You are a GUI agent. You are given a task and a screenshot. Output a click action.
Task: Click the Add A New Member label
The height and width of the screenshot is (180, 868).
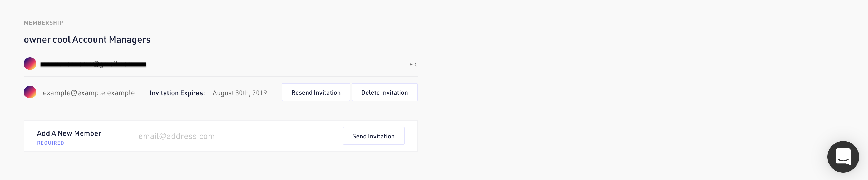click(69, 133)
